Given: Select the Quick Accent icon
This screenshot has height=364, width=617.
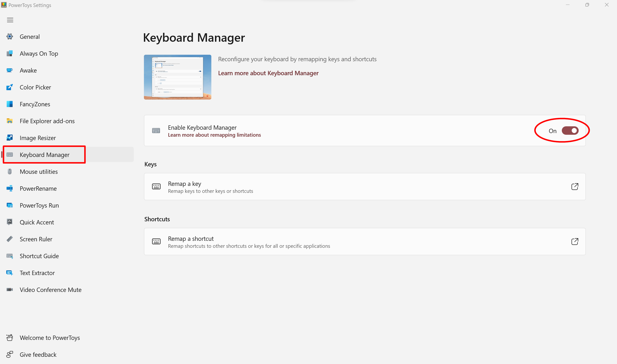Looking at the screenshot, I should pos(10,222).
